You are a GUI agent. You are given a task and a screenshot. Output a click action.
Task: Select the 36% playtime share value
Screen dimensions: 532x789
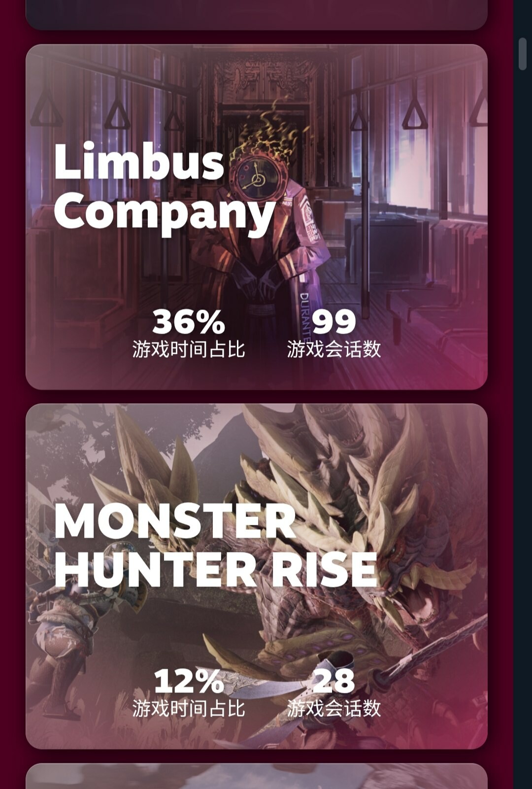click(189, 321)
